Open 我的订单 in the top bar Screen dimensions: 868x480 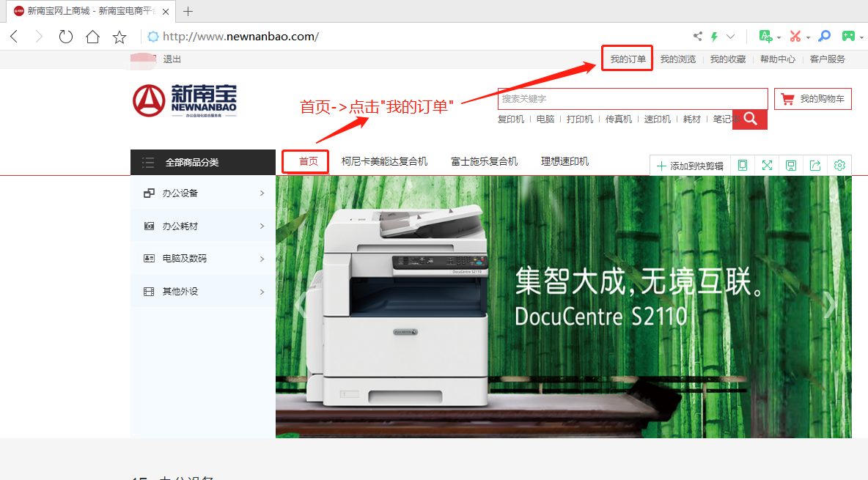628,59
